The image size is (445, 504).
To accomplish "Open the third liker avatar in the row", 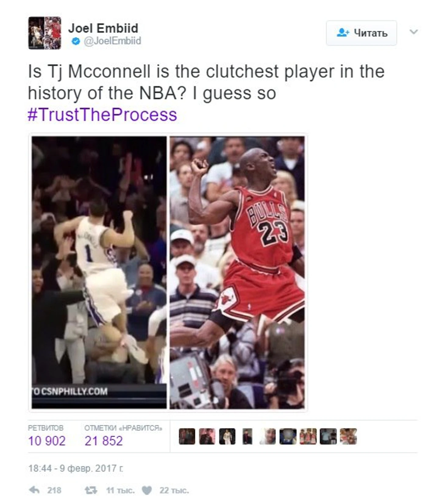I will (227, 436).
